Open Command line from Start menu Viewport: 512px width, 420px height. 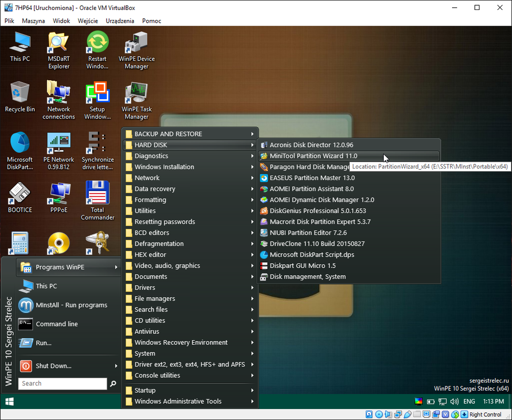click(68, 324)
